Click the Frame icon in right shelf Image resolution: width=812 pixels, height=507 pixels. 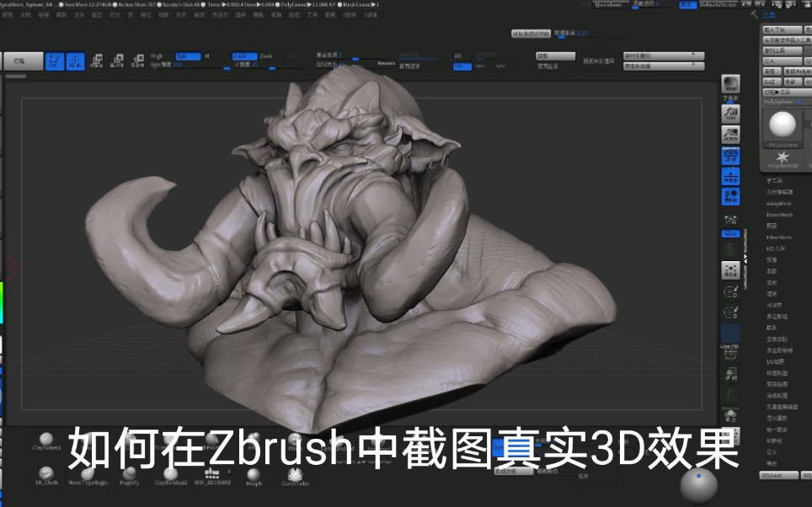[730, 270]
